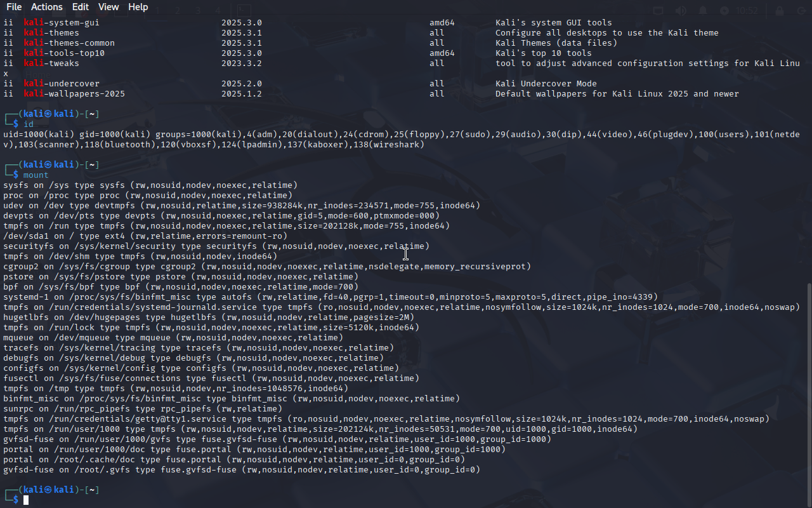The height and width of the screenshot is (508, 812).
Task: Click the 'hugetlbfs on /dev/hugepages' line
Action: coord(209,317)
